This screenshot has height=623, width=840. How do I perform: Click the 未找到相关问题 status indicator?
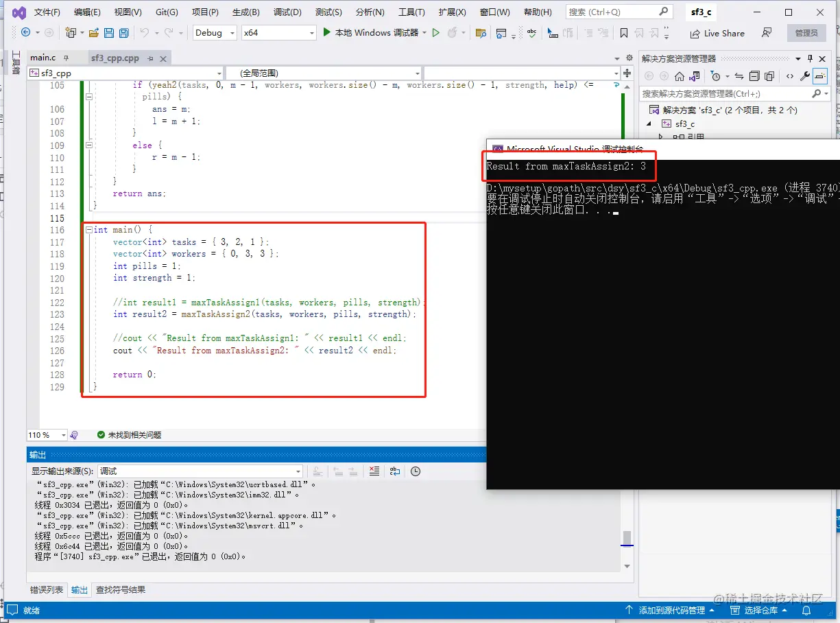coord(129,435)
